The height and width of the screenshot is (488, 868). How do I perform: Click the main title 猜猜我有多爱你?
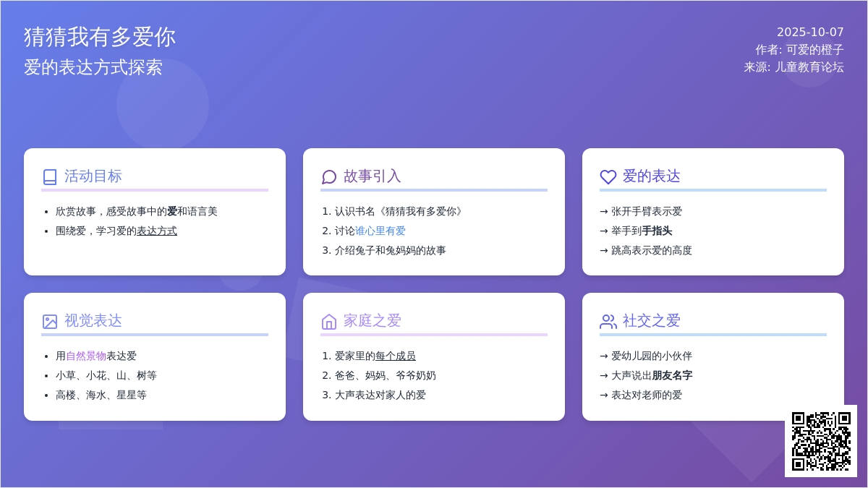[x=100, y=37]
